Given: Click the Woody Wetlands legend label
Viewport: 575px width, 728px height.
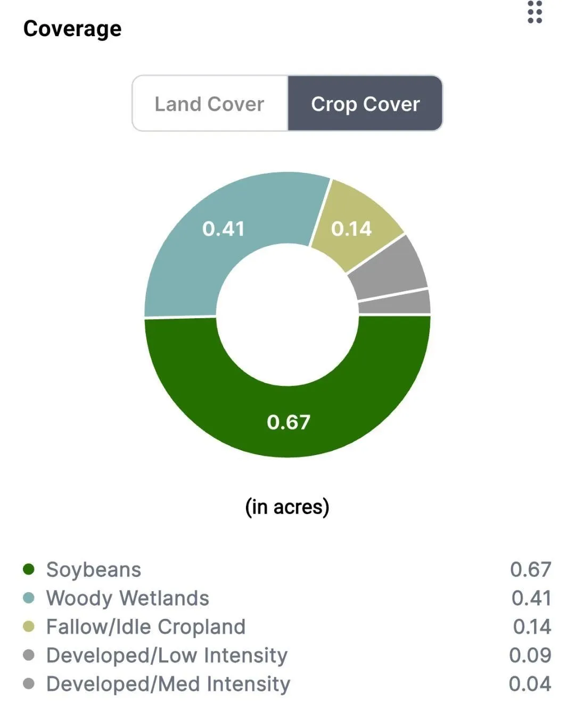Looking at the screenshot, I should [128, 598].
